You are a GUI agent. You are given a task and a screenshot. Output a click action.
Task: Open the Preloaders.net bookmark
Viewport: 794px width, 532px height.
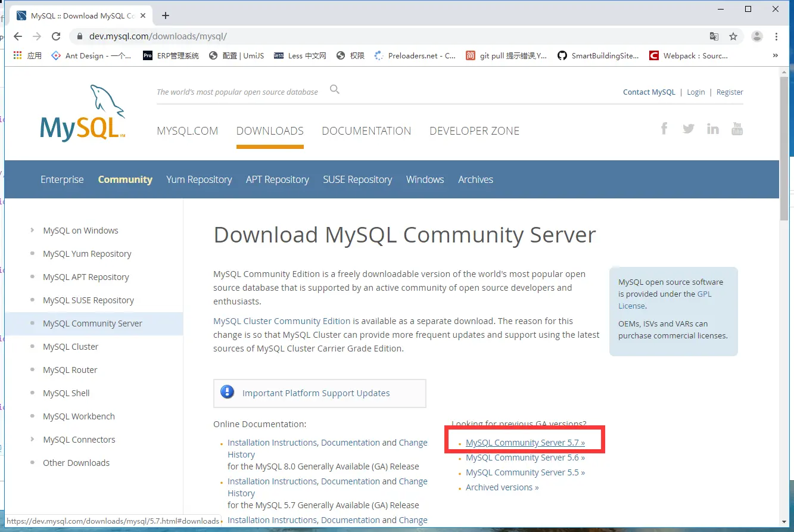pos(415,55)
